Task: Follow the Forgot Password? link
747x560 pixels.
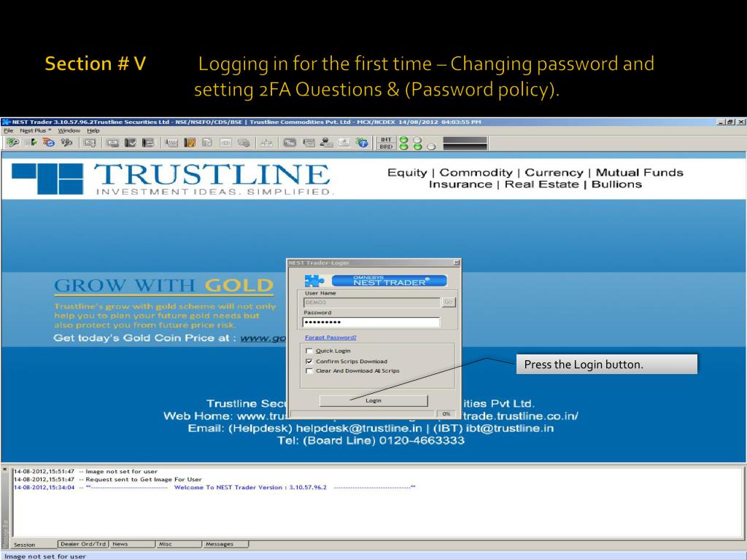Action: coord(330,337)
